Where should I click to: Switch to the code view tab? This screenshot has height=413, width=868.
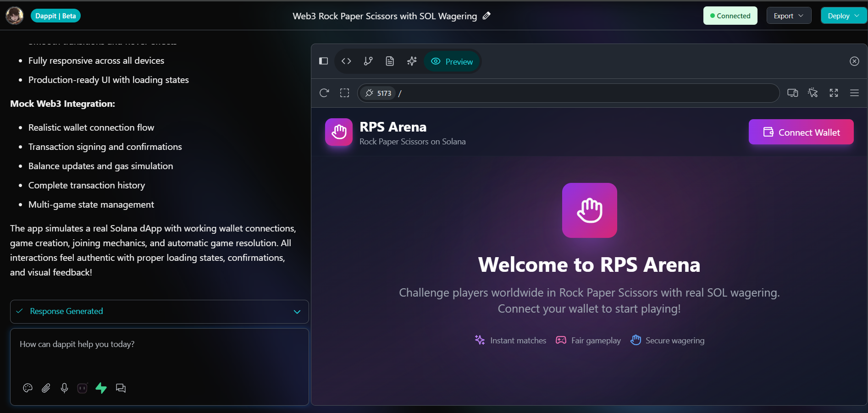point(346,61)
